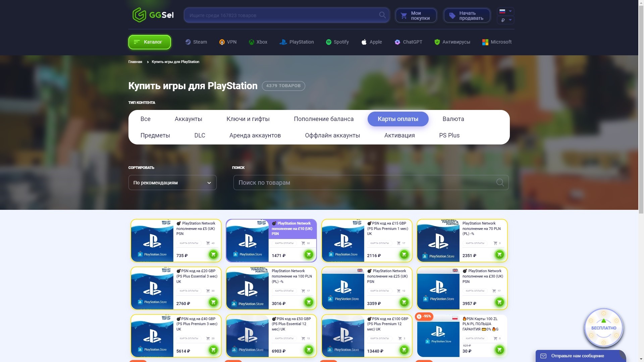Open the 70 PLN card thumbnail

pyautogui.click(x=438, y=241)
